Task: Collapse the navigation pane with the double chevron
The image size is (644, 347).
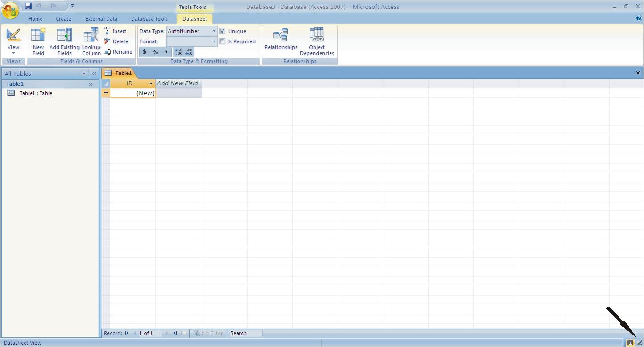Action: coord(94,74)
